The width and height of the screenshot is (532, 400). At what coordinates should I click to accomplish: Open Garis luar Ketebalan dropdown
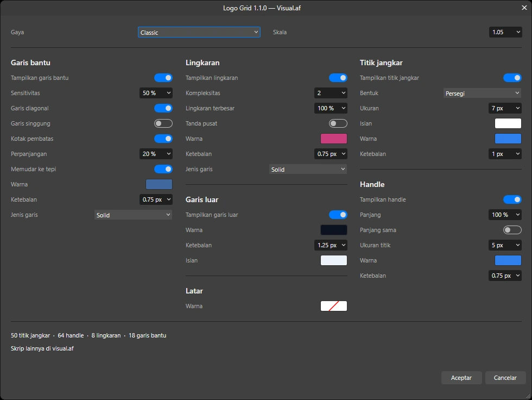point(331,245)
